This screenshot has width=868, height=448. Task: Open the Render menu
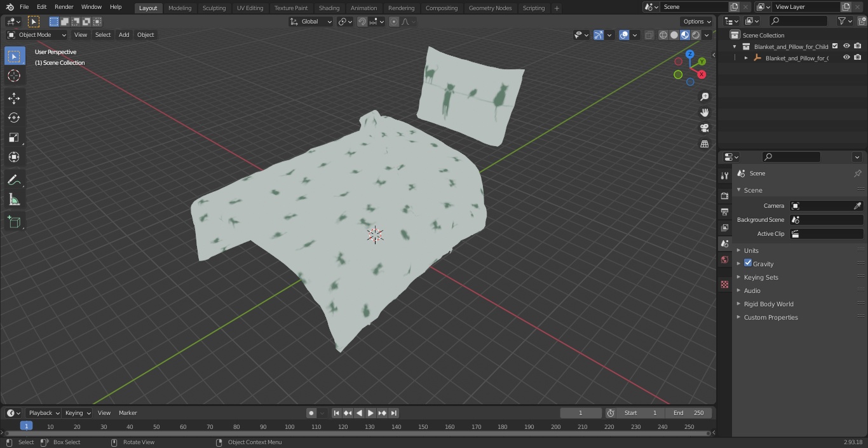(x=64, y=7)
